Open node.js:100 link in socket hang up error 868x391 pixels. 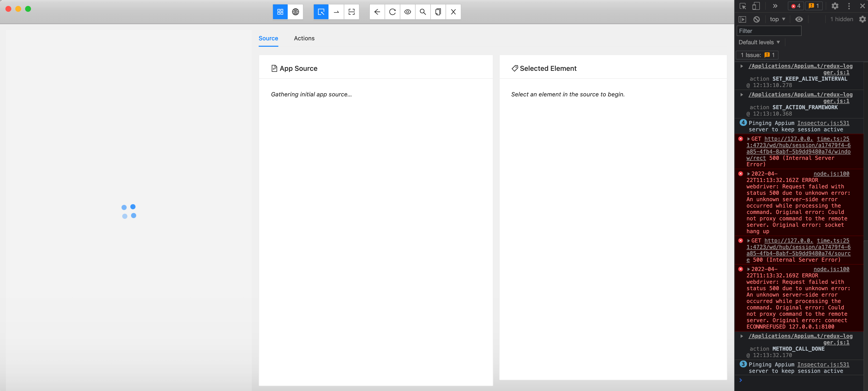pos(831,174)
